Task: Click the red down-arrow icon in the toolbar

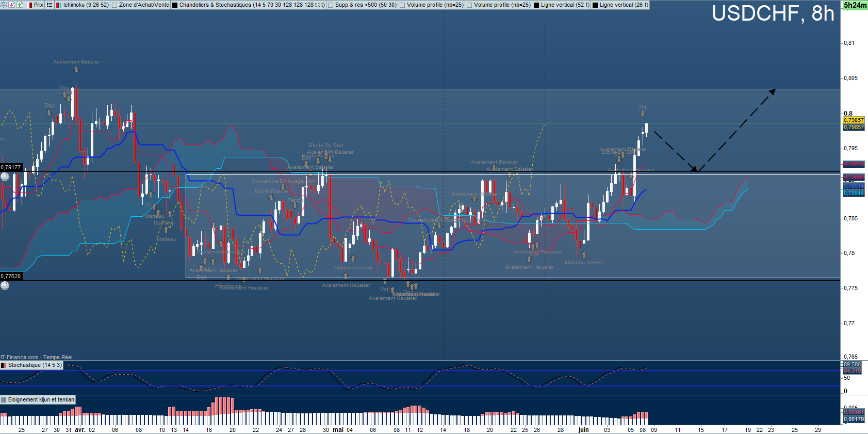Action: click(x=11, y=5)
